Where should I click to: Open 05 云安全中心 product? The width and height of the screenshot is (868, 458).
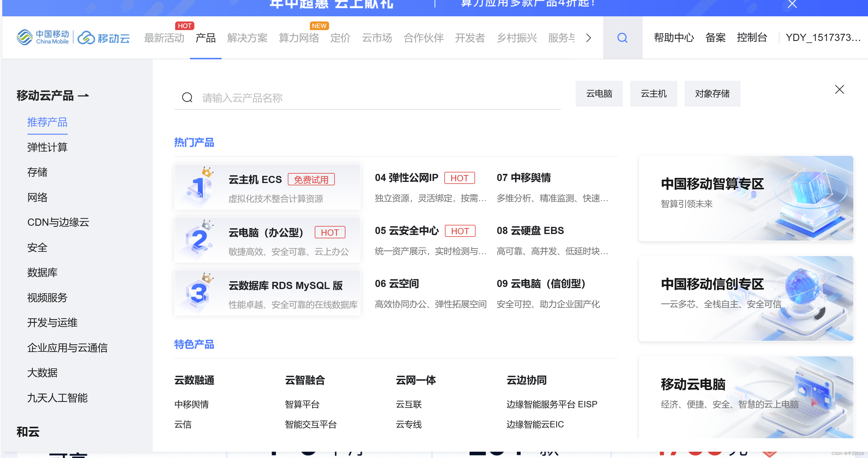[x=407, y=231]
